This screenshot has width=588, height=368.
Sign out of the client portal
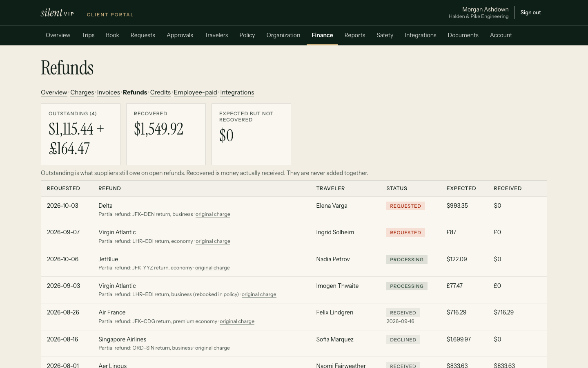point(530,13)
